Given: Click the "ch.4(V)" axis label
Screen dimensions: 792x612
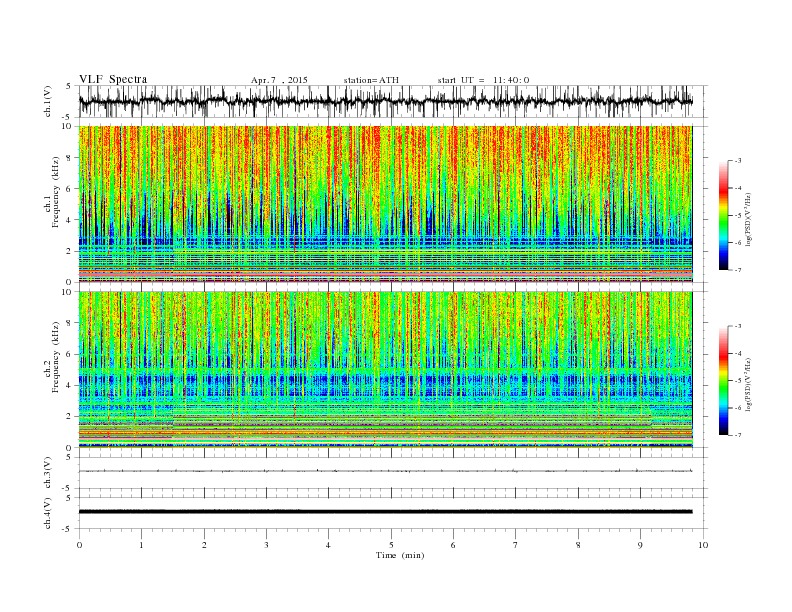Looking at the screenshot, I should (x=48, y=513).
